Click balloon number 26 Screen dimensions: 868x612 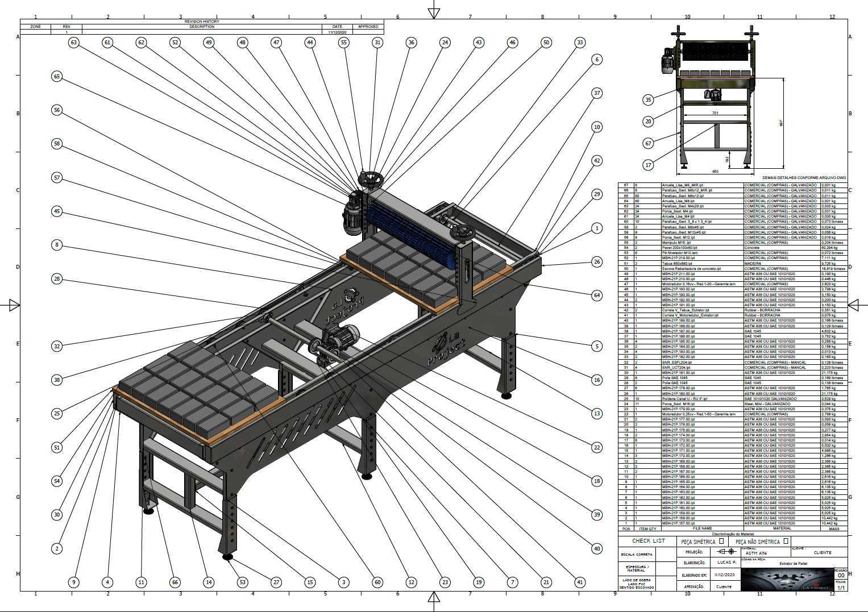click(x=597, y=261)
